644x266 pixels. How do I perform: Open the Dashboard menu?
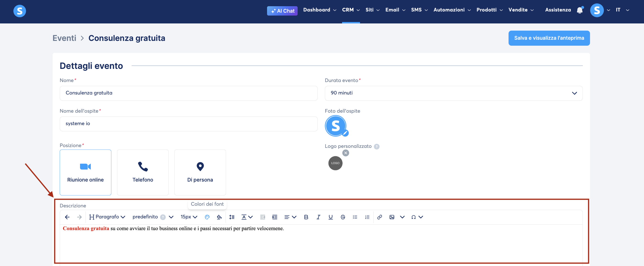pos(320,10)
